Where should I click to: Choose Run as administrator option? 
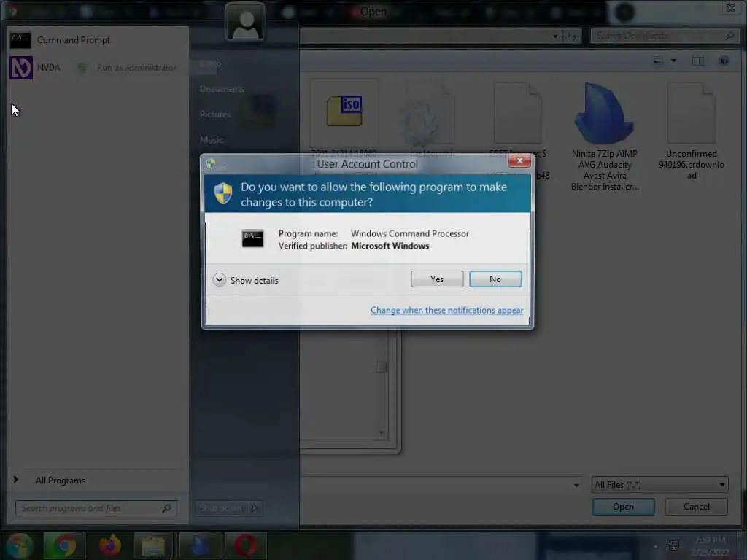tap(136, 68)
